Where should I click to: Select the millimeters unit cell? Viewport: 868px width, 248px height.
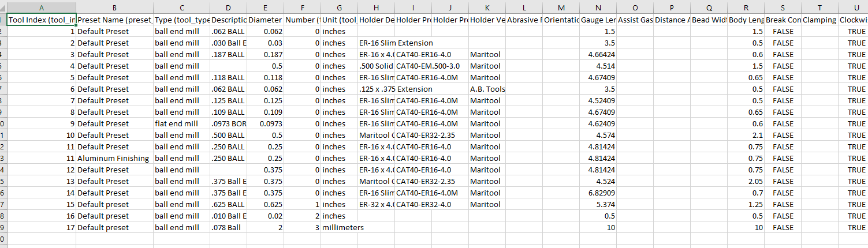[x=343, y=227]
